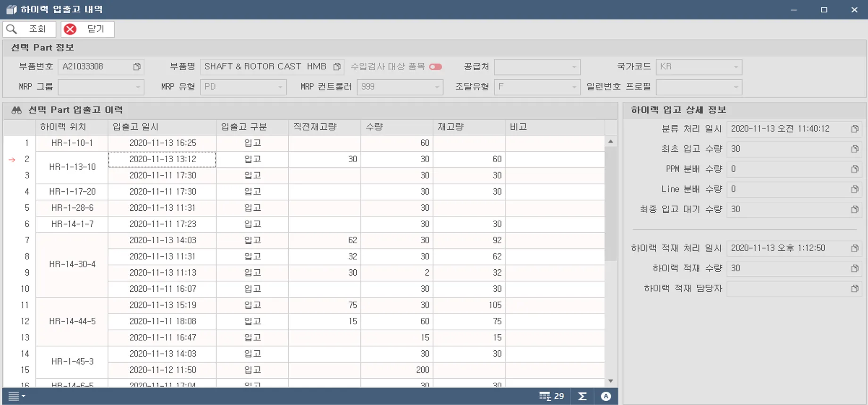Click the 수량 column header

397,127
